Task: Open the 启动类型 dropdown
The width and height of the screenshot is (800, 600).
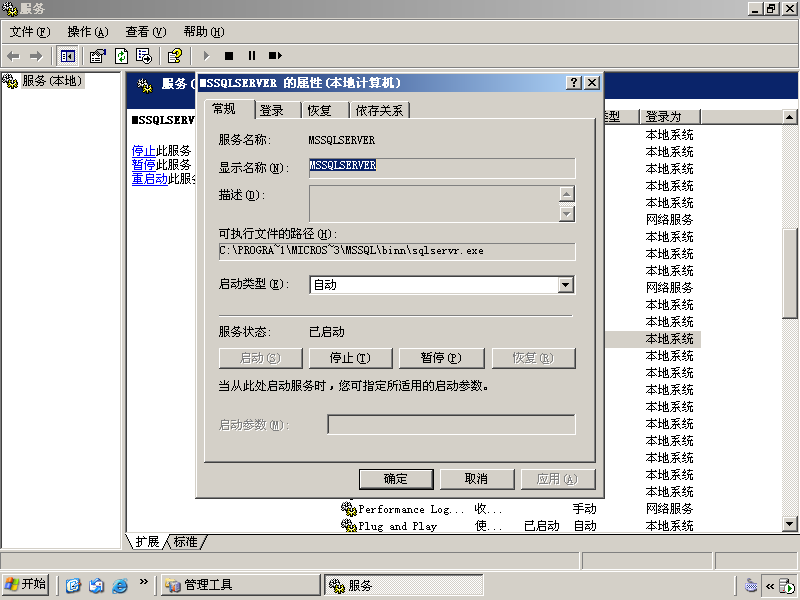Action: [x=565, y=285]
